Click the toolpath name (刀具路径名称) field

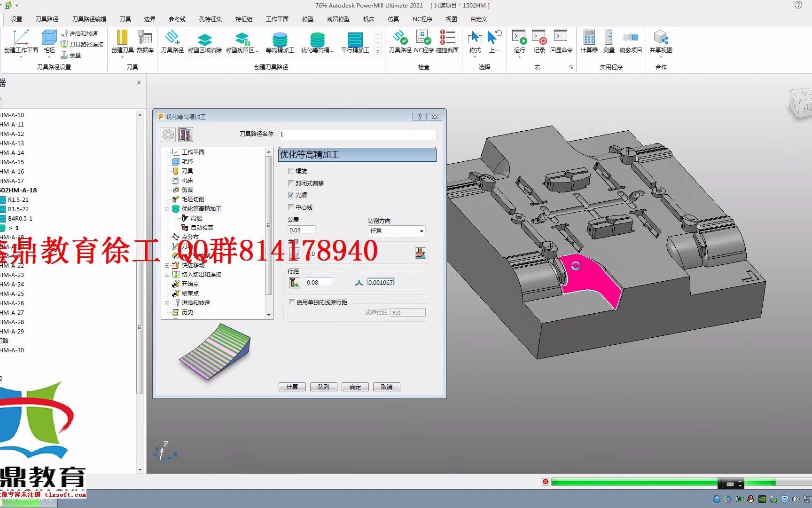point(357,135)
